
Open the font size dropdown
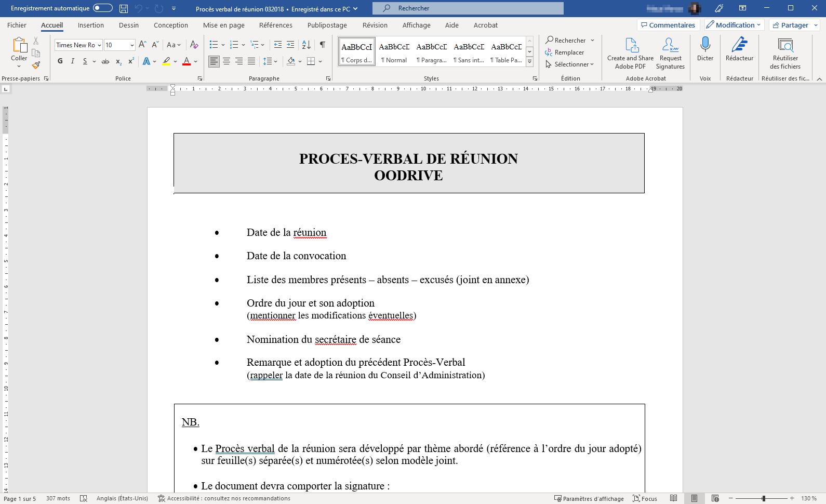tap(132, 45)
